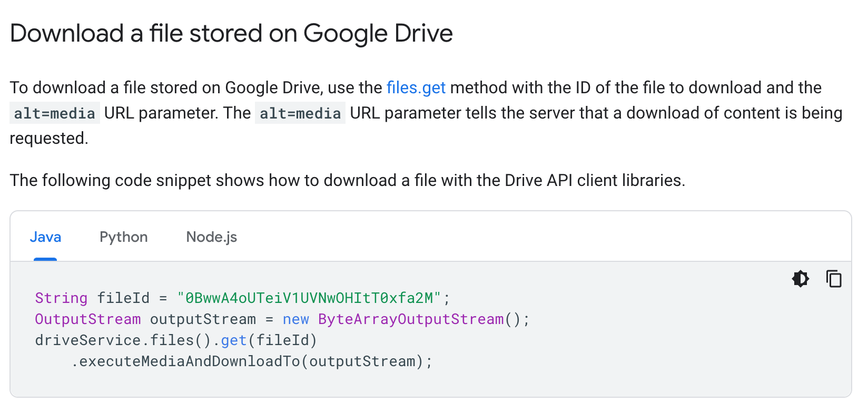Viewport: 868px width, 412px height.
Task: Click the .executeMediaAndDownloadTo(outputStream) line
Action: [252, 361]
